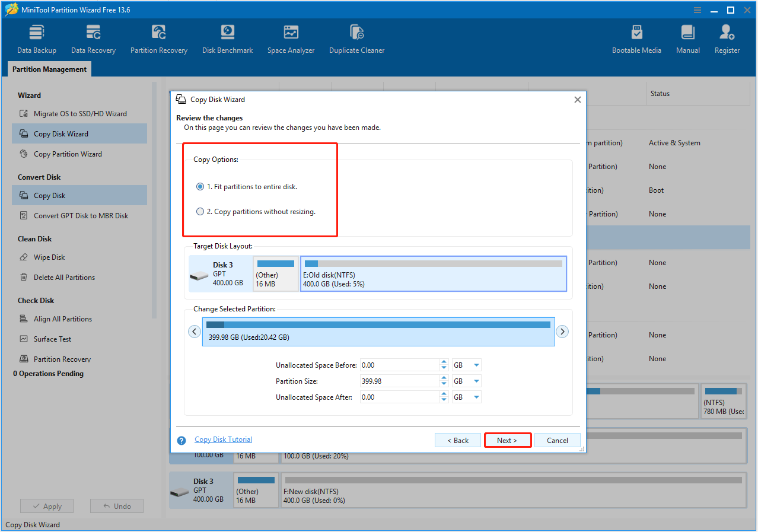Click Partition Size input field
The image size is (758, 532).
pos(399,381)
